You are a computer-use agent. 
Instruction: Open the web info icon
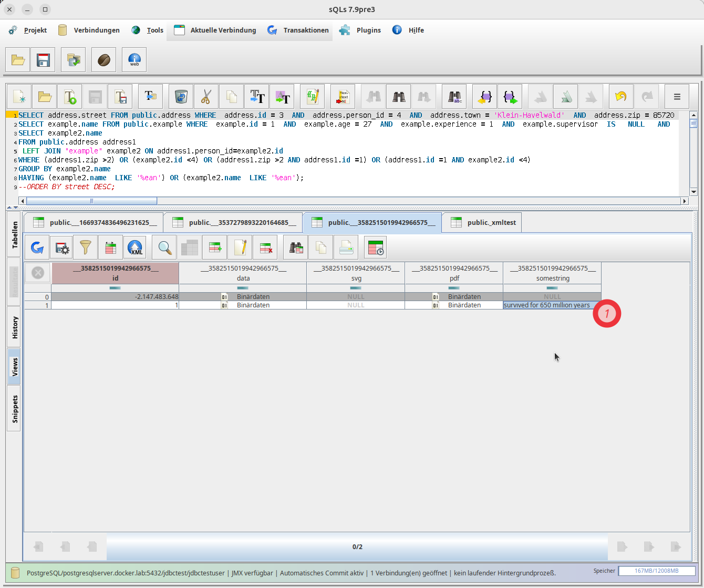[134, 60]
